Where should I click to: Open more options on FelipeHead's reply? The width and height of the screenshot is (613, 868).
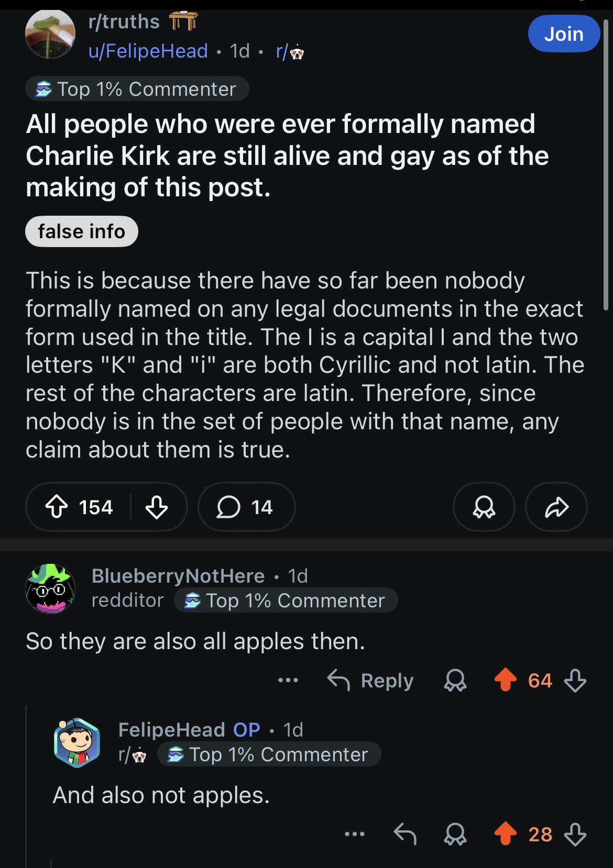click(356, 835)
